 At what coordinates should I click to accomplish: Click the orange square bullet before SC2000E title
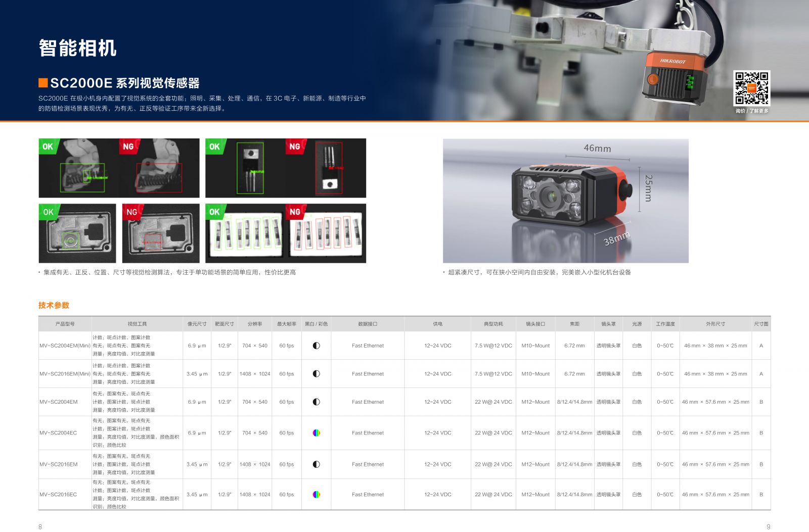point(43,83)
